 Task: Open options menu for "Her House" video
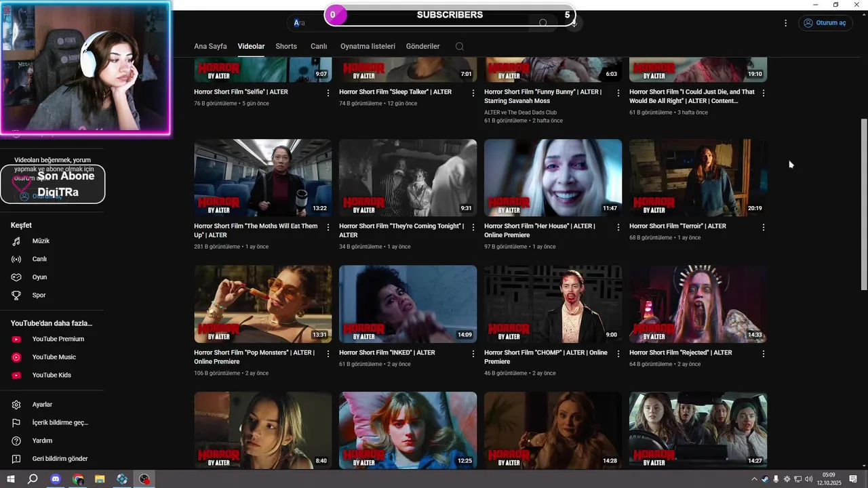(618, 227)
